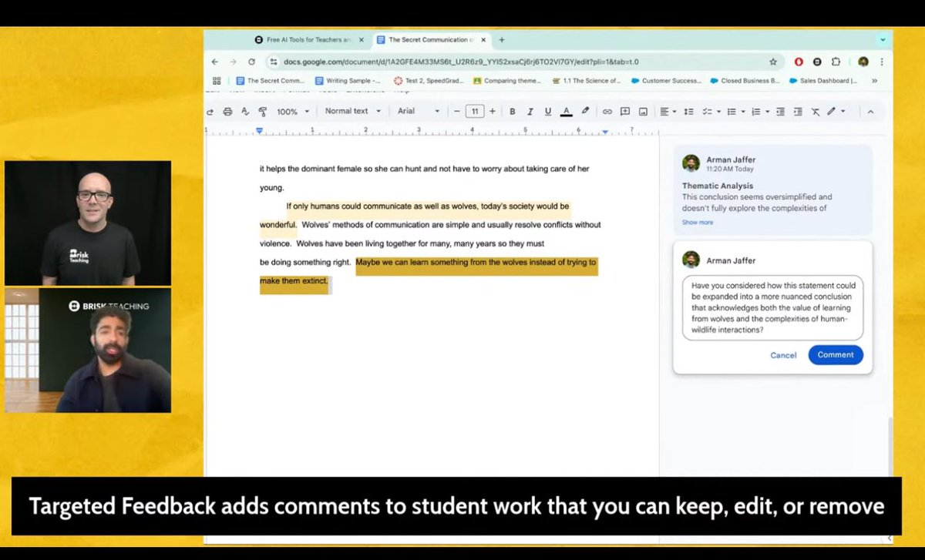Toggle bold text formatting
Screen dimensions: 925x560
click(x=512, y=111)
